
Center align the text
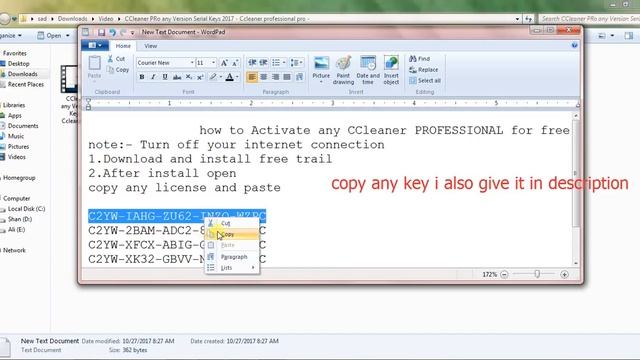point(264,77)
